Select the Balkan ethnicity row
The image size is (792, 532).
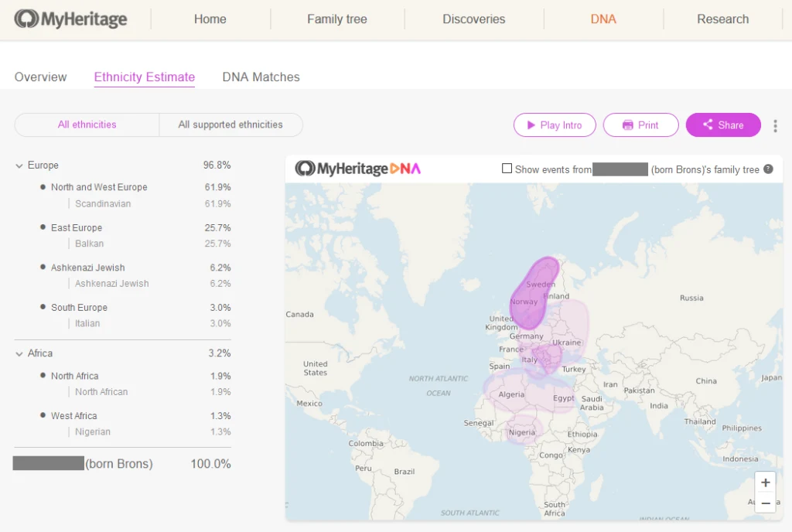pyautogui.click(x=149, y=244)
